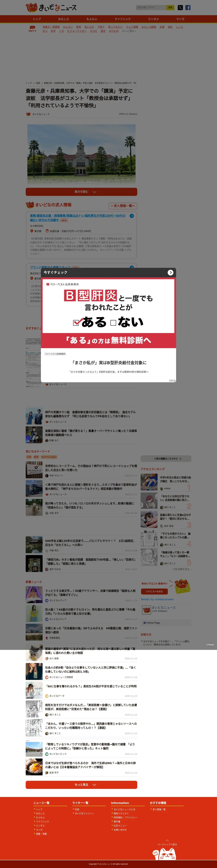217x868 pixels.
Task: Open 「飼育しているツキノワグマが脱走」article headline
Action: tap(90, 746)
